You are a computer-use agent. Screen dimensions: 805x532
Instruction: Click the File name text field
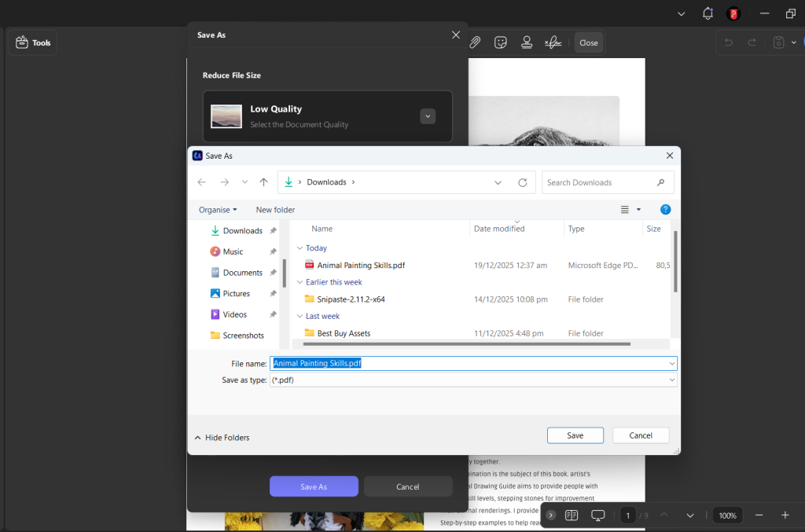pyautogui.click(x=472, y=364)
